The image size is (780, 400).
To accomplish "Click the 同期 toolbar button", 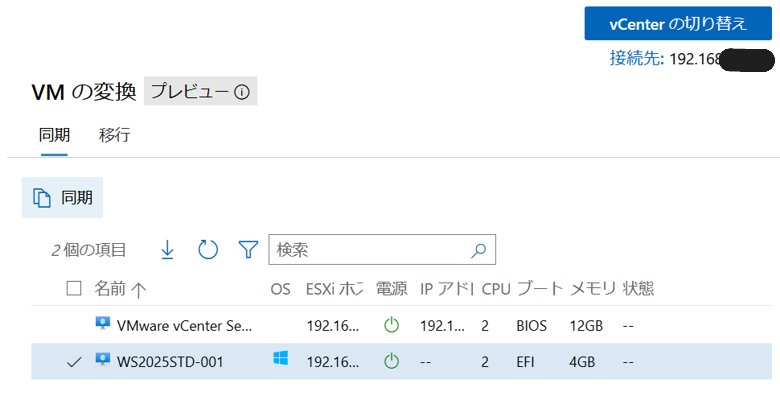I will (x=62, y=198).
